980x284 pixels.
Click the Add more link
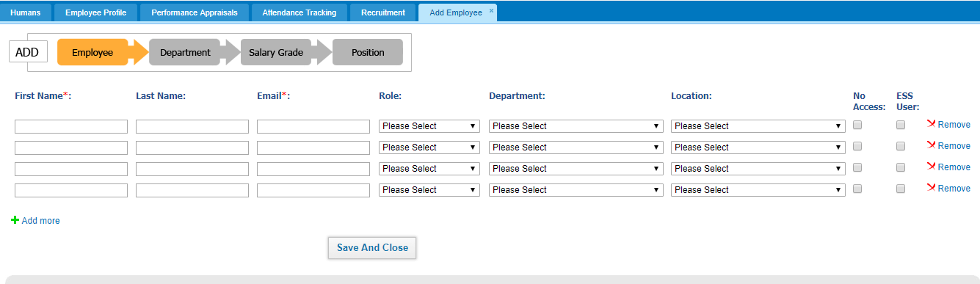pos(41,221)
